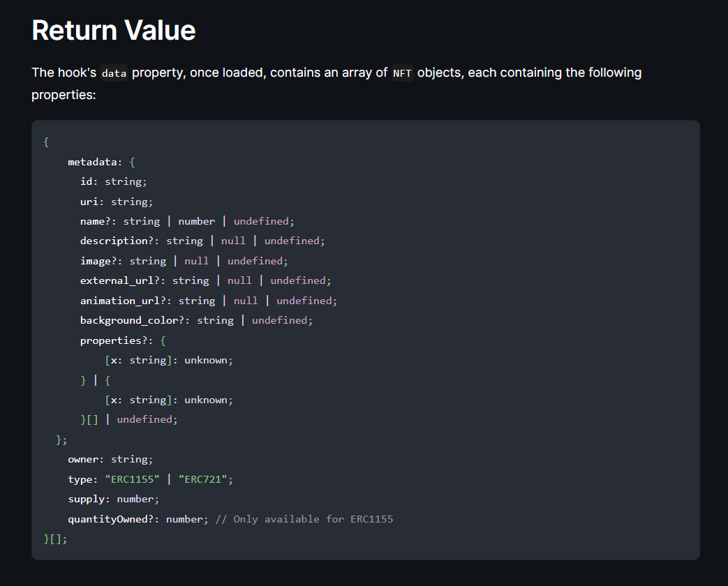This screenshot has width=728, height=586.
Task: Click the 'uri: string;' code line
Action: tap(117, 202)
